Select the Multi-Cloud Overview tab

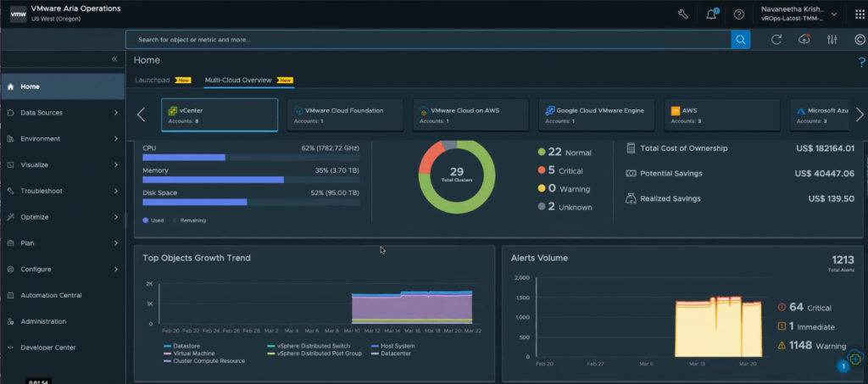pos(238,81)
